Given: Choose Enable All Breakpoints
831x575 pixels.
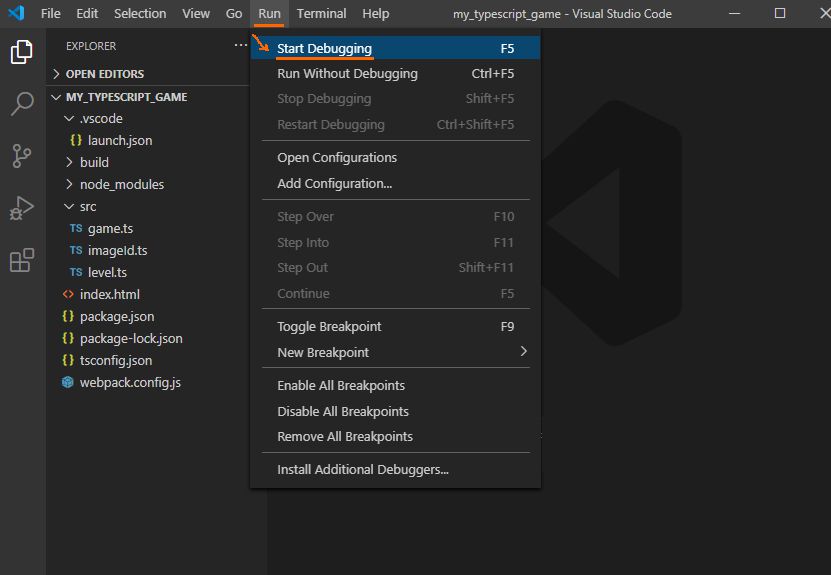Looking at the screenshot, I should [341, 386].
